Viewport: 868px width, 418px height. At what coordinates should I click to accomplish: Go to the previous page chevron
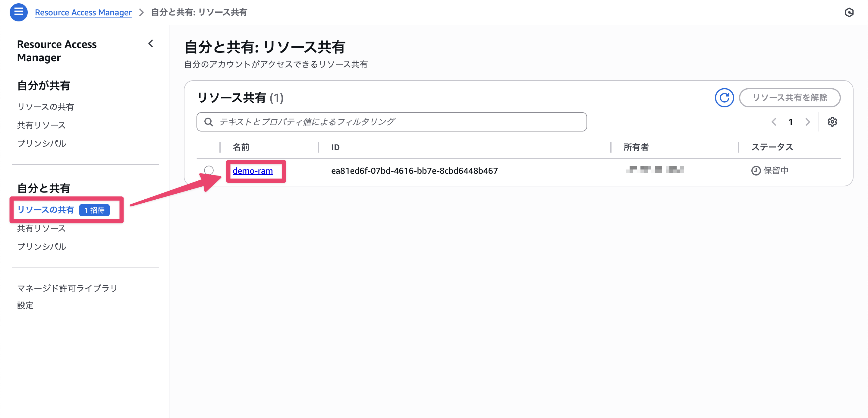pos(774,122)
